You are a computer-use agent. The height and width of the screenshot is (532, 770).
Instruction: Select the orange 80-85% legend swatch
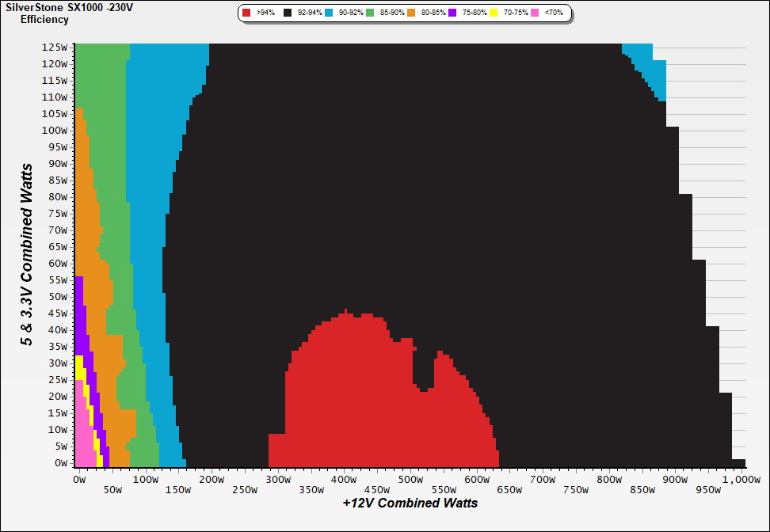[411, 13]
